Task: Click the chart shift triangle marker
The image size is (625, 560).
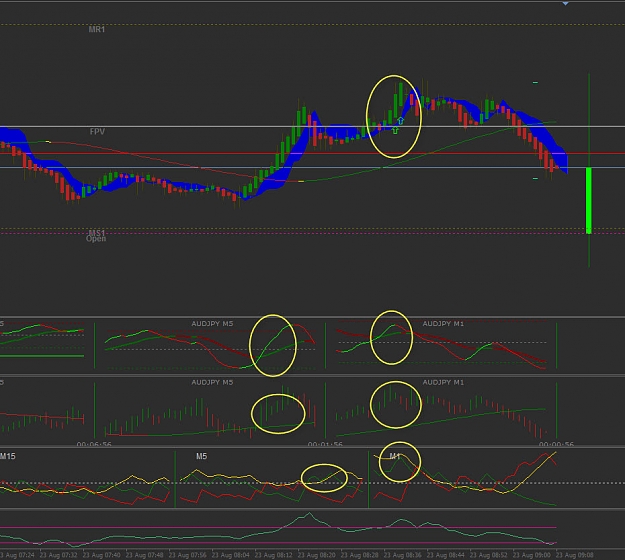Action: click(x=565, y=3)
